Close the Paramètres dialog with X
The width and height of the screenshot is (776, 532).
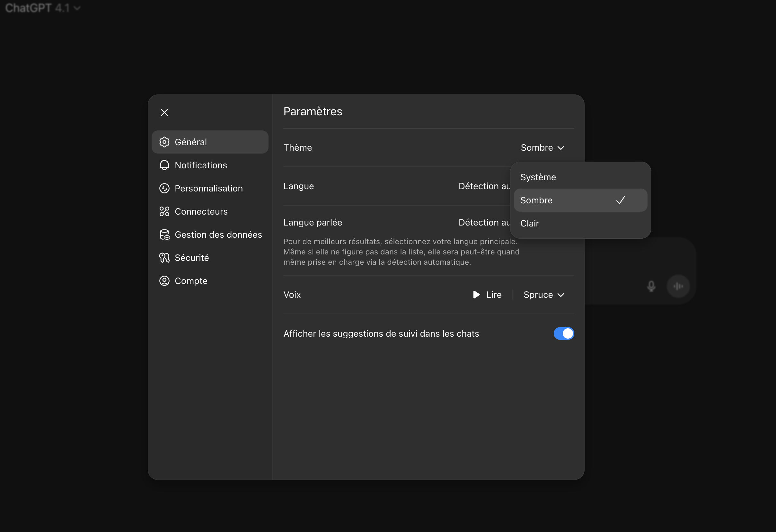tap(164, 112)
